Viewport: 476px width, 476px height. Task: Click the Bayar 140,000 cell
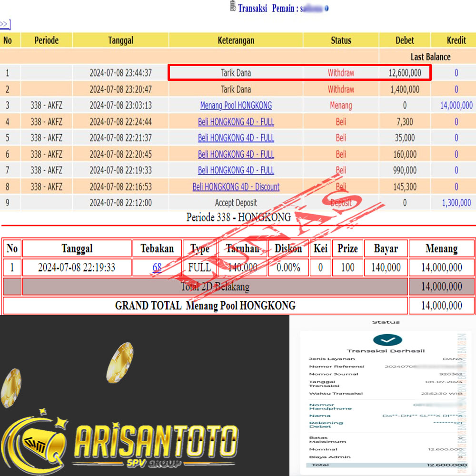point(386,268)
